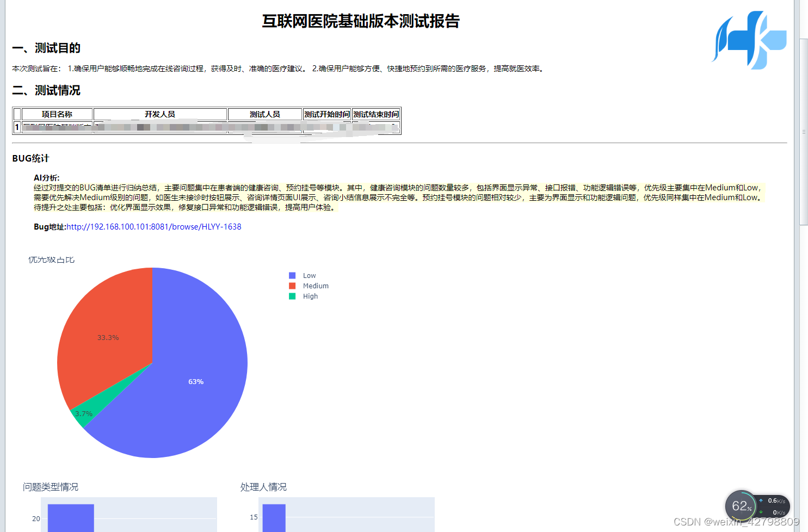Click the 优先级占比 chart title

(x=51, y=260)
